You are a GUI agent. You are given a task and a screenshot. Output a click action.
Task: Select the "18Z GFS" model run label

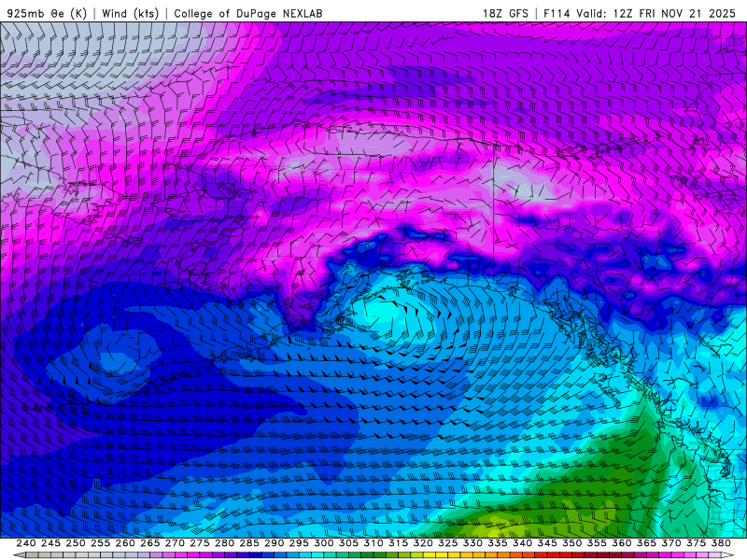click(x=505, y=13)
